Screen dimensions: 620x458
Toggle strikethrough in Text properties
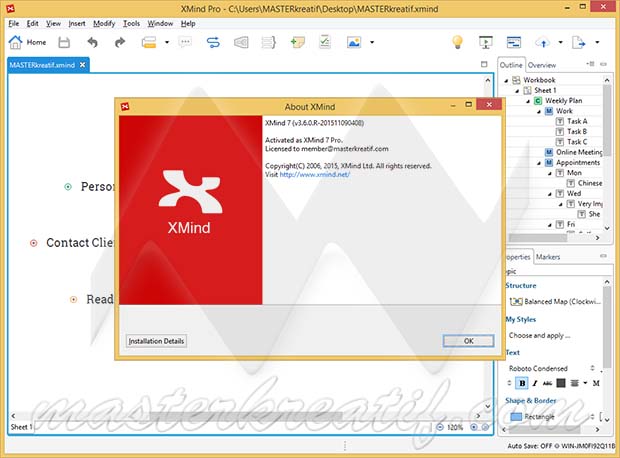[x=547, y=383]
